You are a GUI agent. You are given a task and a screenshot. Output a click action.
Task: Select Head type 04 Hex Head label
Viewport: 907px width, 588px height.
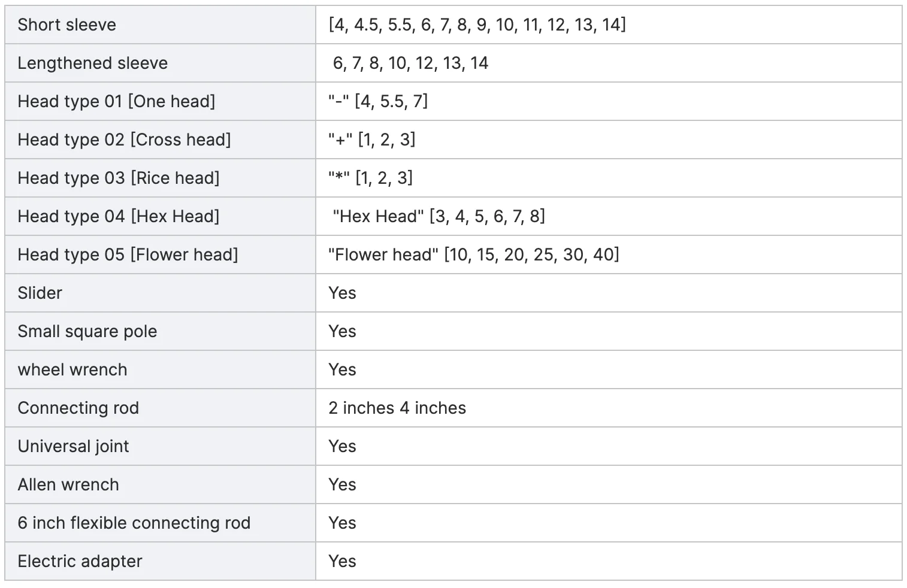pyautogui.click(x=119, y=216)
